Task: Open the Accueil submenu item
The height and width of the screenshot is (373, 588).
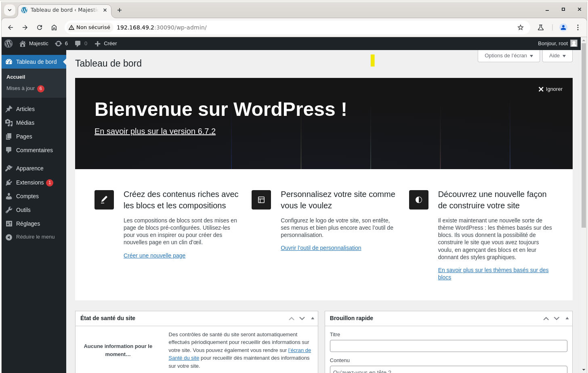Action: pos(16,77)
